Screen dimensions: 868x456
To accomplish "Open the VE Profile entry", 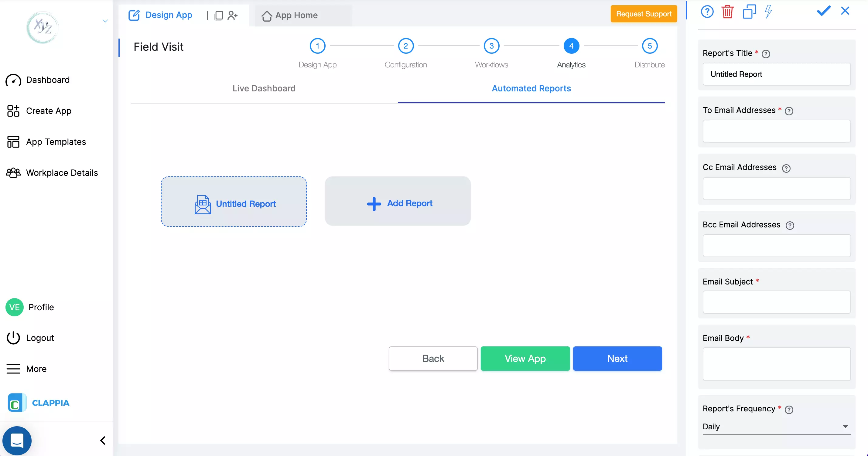I will (30, 307).
